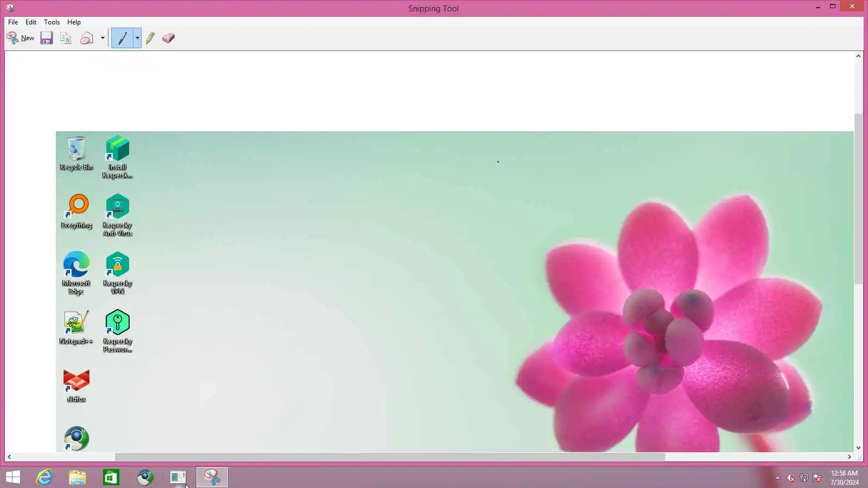
Task: Open clock showing 12:58 AM
Action: [845, 478]
